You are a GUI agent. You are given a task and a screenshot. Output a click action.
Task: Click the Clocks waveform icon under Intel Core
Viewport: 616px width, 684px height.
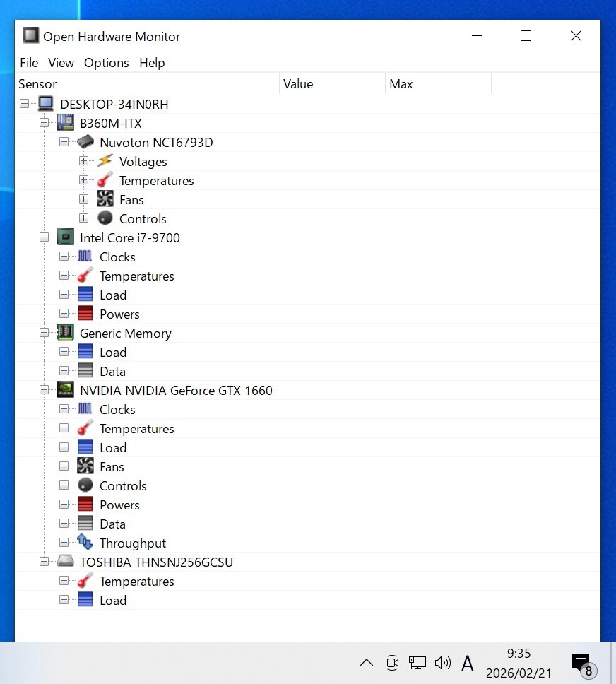(x=85, y=256)
